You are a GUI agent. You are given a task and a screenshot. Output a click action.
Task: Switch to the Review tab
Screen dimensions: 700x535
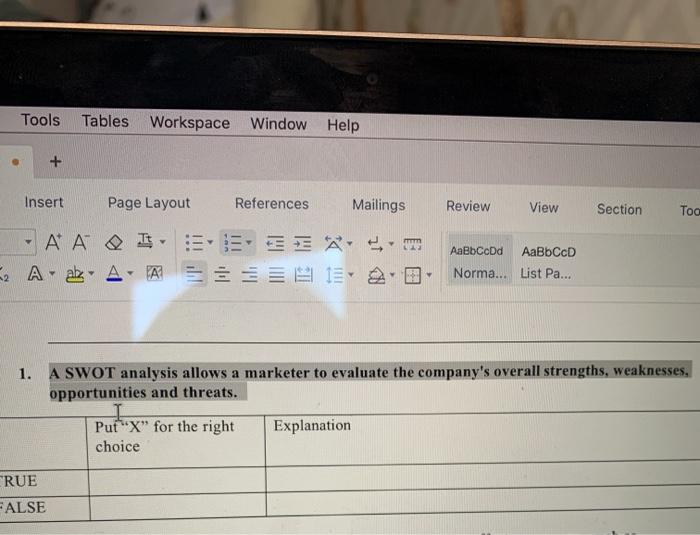click(x=468, y=206)
